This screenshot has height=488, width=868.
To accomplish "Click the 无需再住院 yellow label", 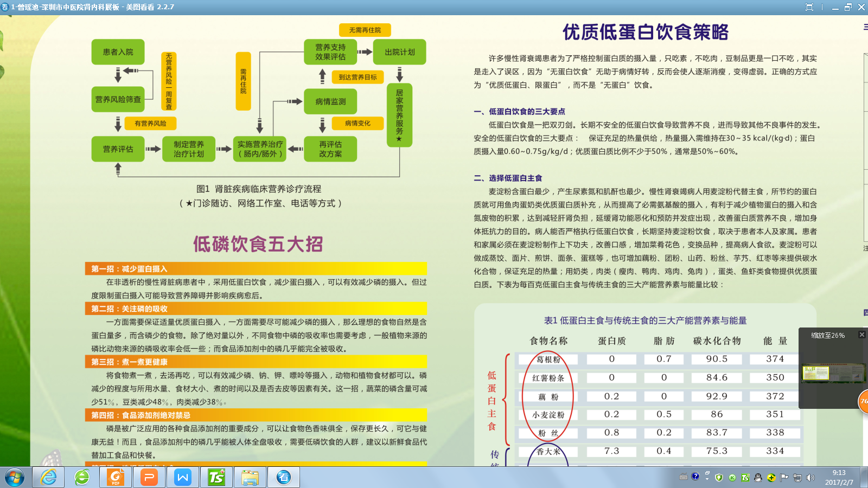I will coord(365,30).
